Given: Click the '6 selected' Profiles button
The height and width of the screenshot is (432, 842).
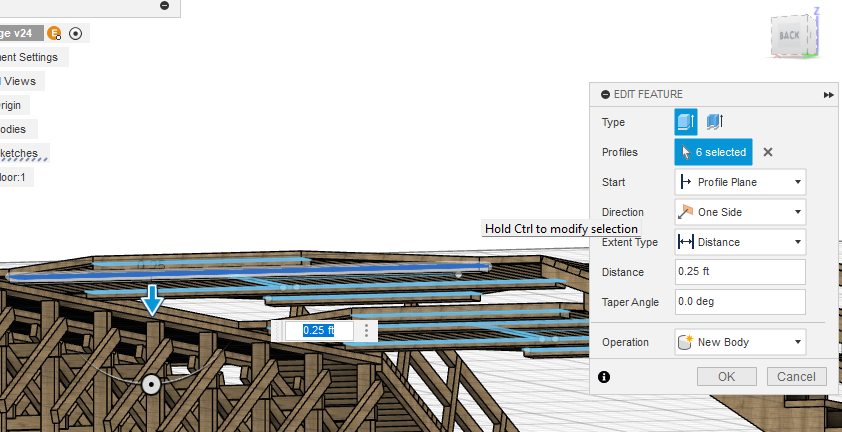Looking at the screenshot, I should pyautogui.click(x=713, y=152).
